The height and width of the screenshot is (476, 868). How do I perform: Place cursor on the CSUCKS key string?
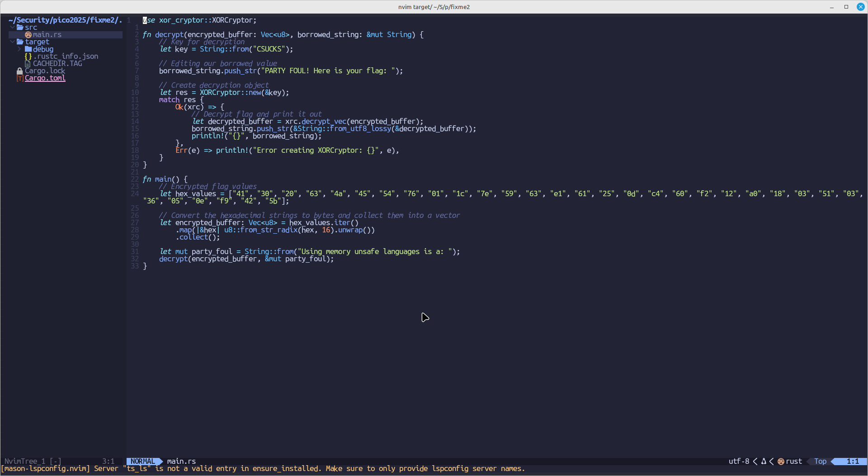pyautogui.click(x=269, y=49)
